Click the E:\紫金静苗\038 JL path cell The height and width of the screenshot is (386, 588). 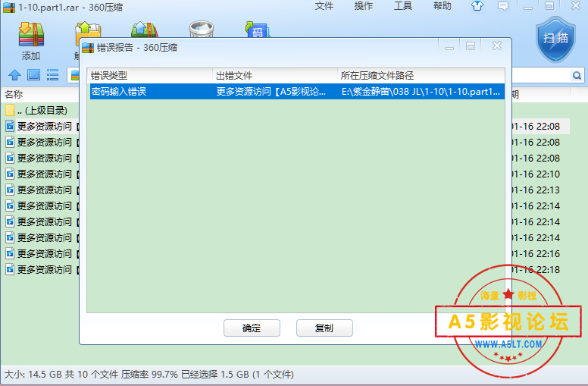pos(421,92)
